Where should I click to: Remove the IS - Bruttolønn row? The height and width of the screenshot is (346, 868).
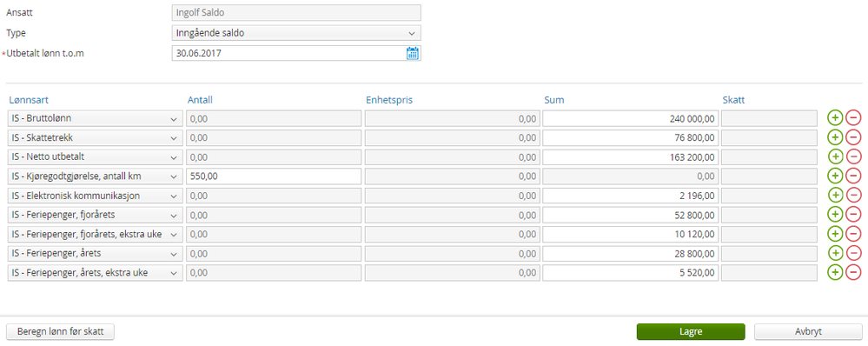pos(853,118)
